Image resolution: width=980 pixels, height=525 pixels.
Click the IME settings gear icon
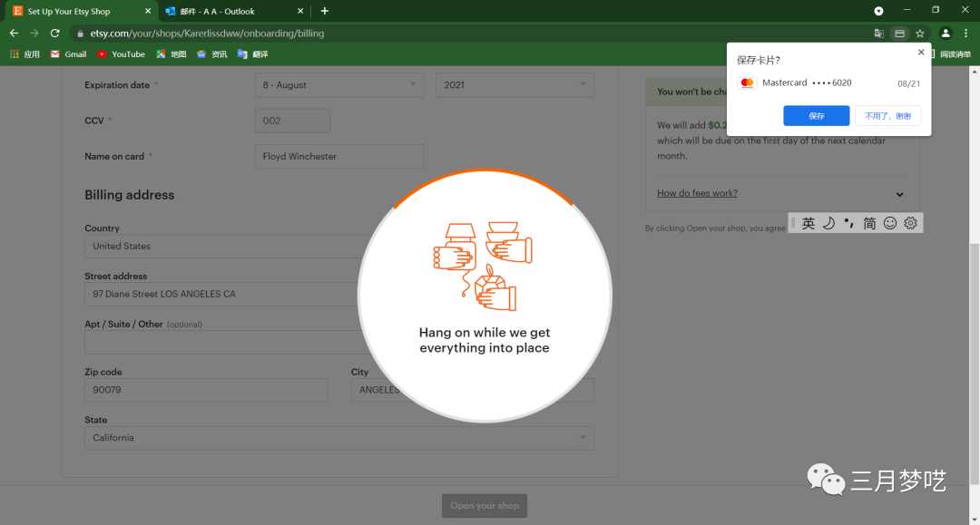coord(911,223)
